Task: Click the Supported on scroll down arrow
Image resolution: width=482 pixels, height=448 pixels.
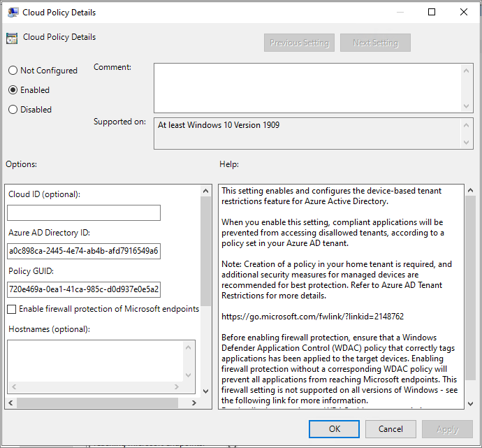Action: tap(466, 143)
